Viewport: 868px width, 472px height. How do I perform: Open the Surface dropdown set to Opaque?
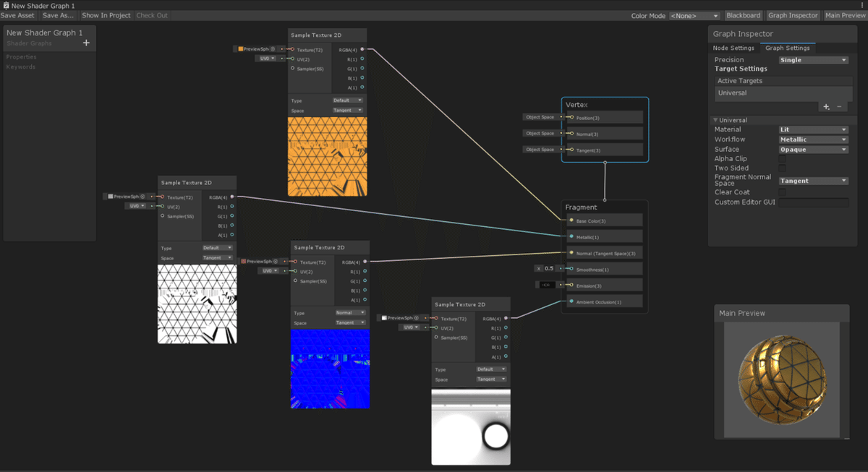(x=813, y=150)
